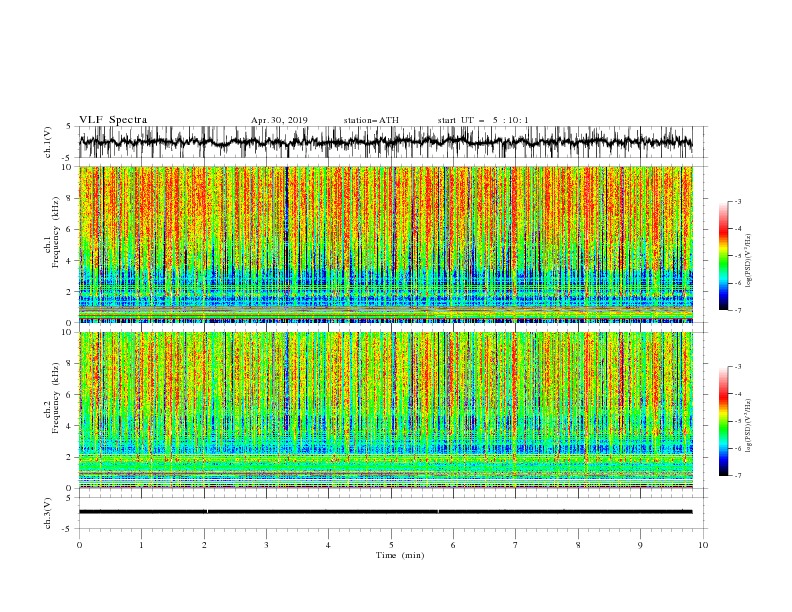Click the '-5' tick on ch.1(V) waveform axis

68,158
